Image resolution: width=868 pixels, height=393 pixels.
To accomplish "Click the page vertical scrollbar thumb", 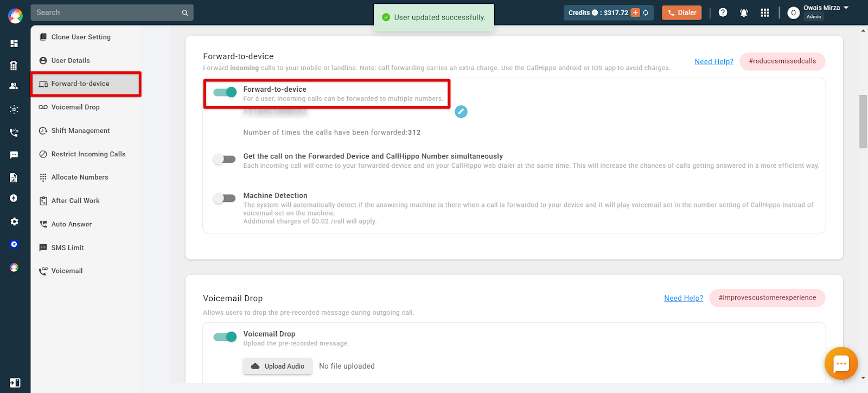I will point(863,122).
